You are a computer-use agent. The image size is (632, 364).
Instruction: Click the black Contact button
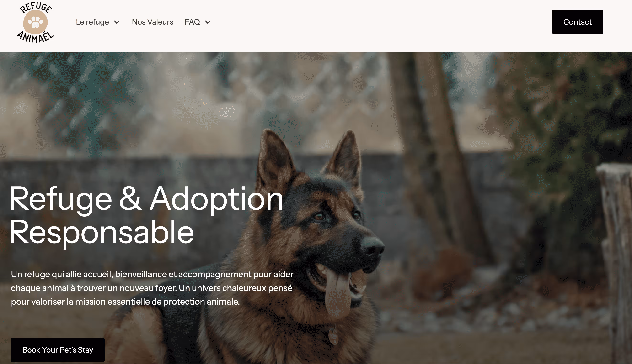[578, 22]
